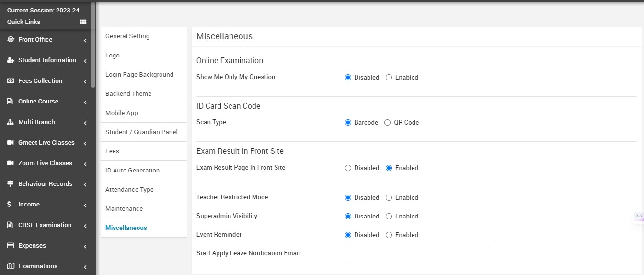The width and height of the screenshot is (644, 275).
Task: Switch to the Backend Theme tab
Action: (x=128, y=94)
